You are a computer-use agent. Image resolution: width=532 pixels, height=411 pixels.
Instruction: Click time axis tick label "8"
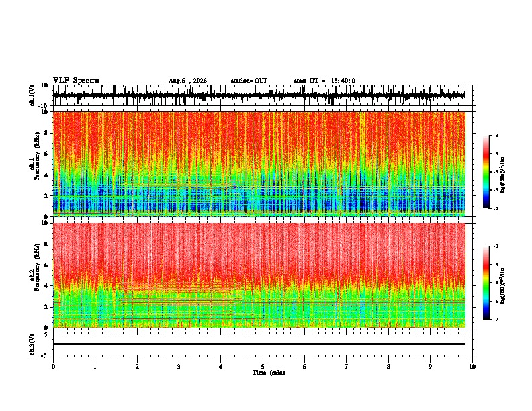click(388, 367)
